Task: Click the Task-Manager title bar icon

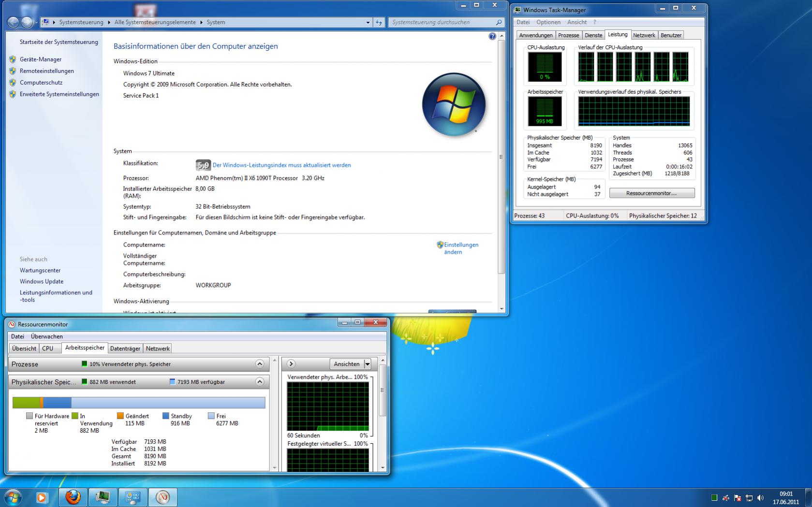Action: pos(517,10)
